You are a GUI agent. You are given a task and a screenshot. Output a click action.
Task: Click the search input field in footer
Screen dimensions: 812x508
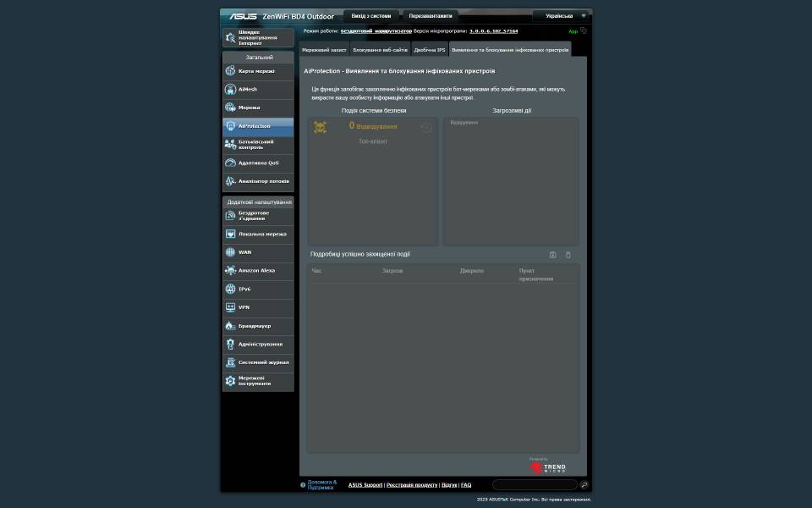[533, 485]
